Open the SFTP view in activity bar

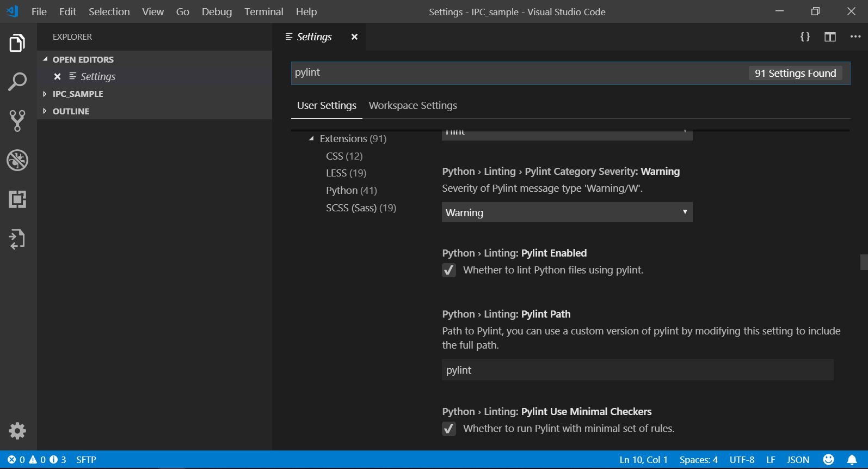pos(17,239)
